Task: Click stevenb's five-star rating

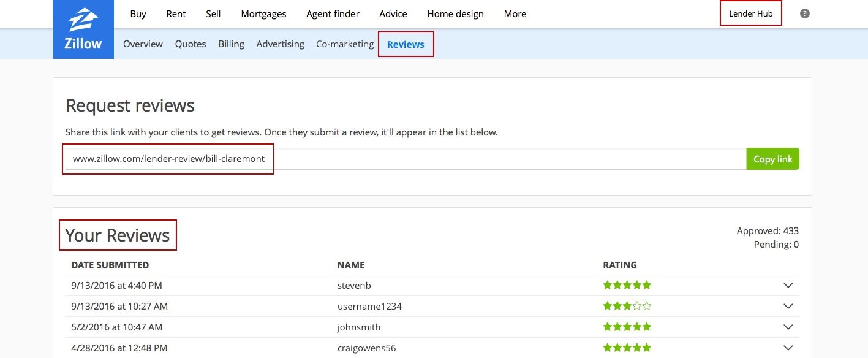Action: coord(627,285)
